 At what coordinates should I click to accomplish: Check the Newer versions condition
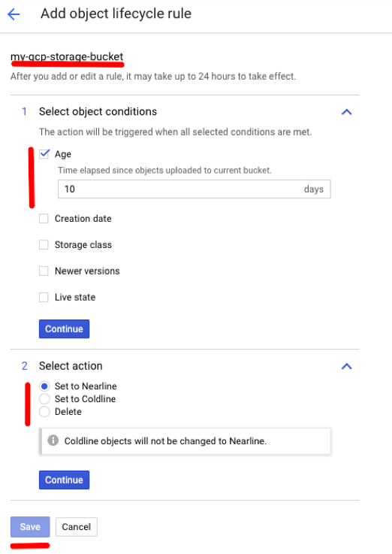(44, 271)
